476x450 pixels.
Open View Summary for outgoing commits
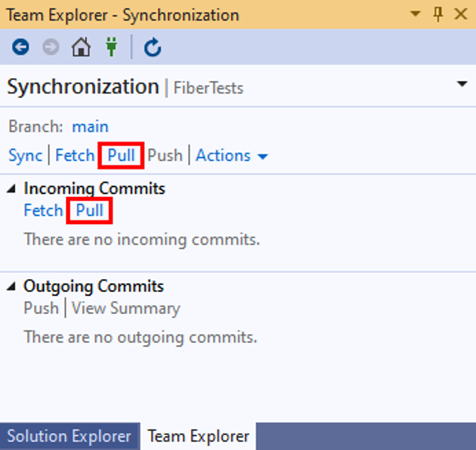click(x=125, y=308)
